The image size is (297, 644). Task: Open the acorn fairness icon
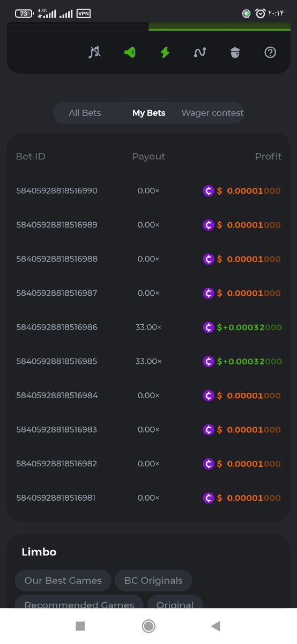235,52
